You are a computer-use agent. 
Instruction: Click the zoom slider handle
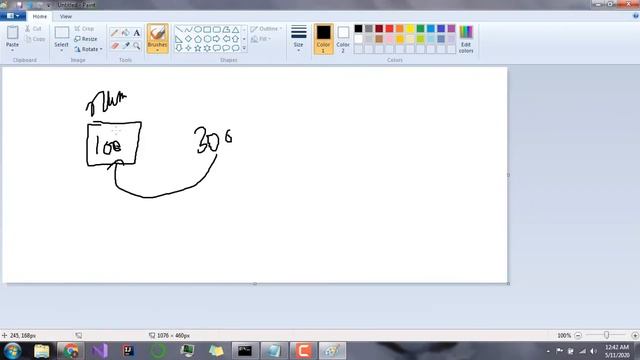pos(607,335)
